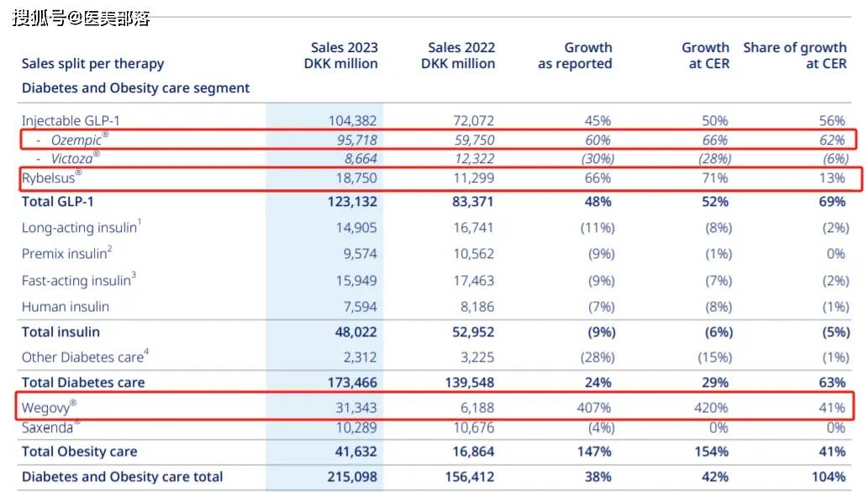Click Human insulin 2023 sales 7,594

click(x=360, y=306)
